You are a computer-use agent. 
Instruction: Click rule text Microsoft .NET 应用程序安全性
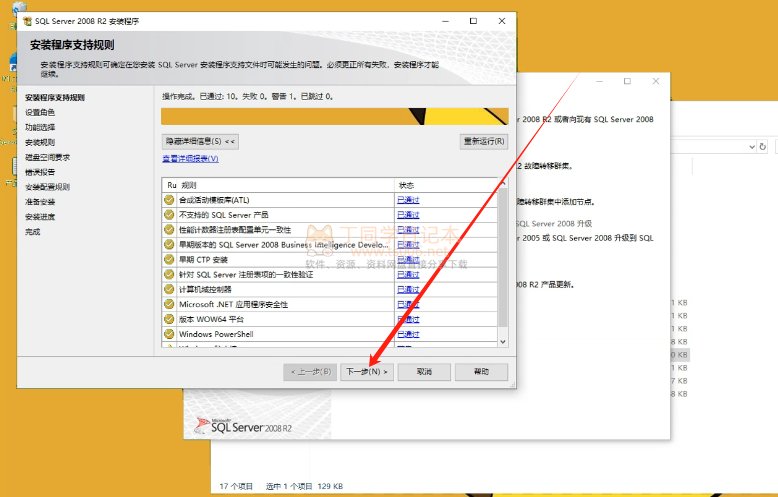pyautogui.click(x=234, y=304)
